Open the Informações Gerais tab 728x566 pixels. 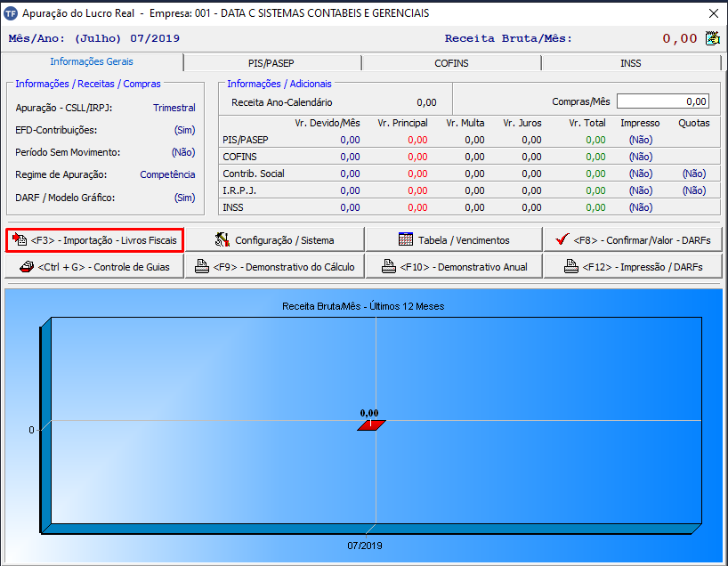pyautogui.click(x=92, y=61)
